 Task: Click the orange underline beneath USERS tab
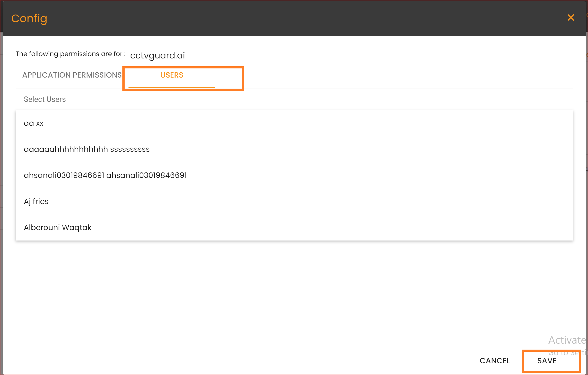(x=172, y=87)
